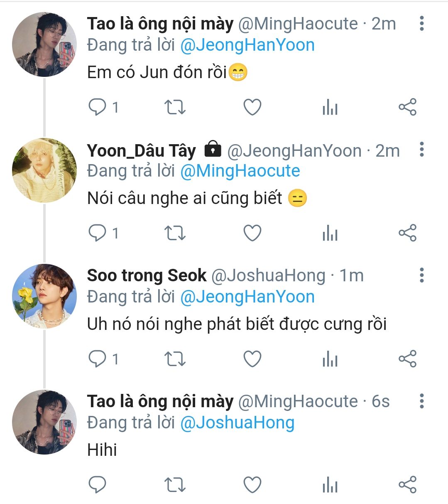Image resolution: width=448 pixels, height=504 pixels.
Task: Retweet the 'Em có Jun đón rồi' tweet
Action: pyautogui.click(x=175, y=107)
